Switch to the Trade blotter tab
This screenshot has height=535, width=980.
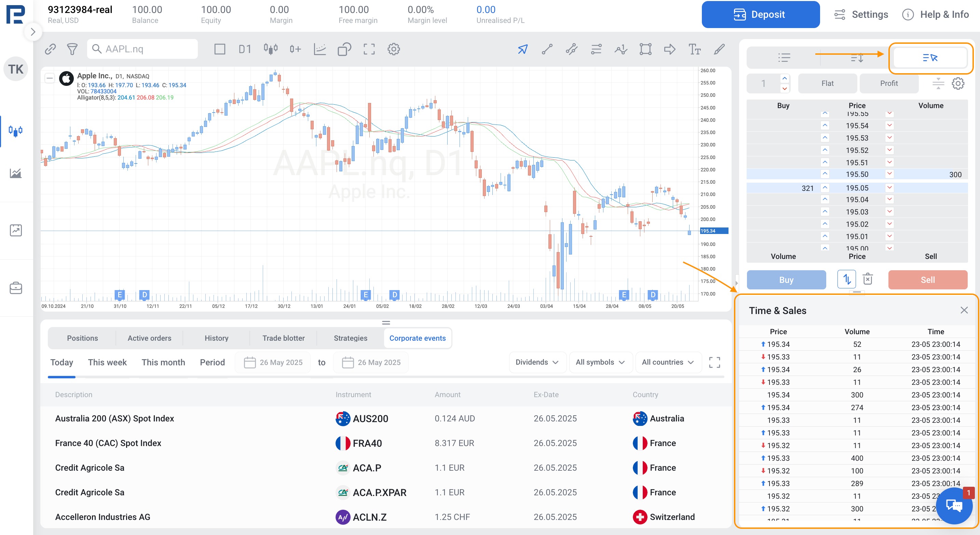(x=283, y=338)
